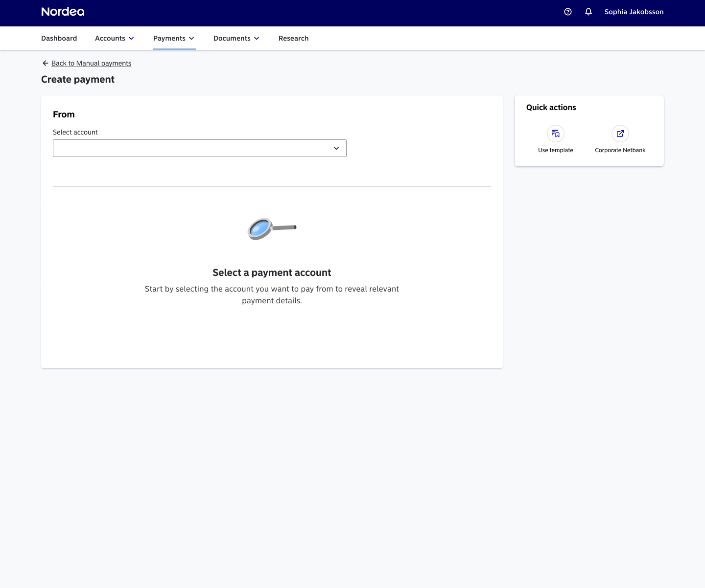Click the From section heading
The height and width of the screenshot is (588, 705).
64,114
